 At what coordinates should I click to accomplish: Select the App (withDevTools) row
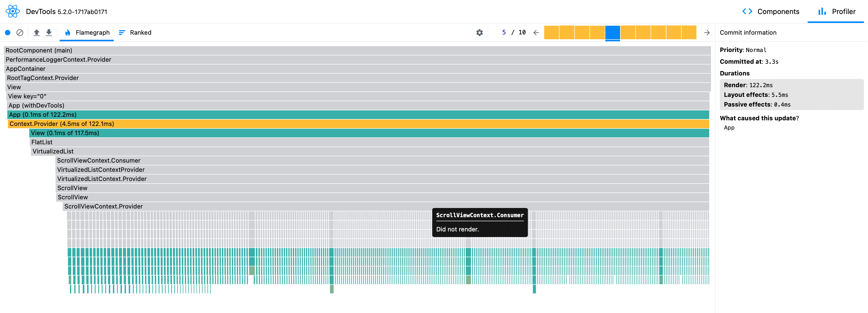point(358,106)
